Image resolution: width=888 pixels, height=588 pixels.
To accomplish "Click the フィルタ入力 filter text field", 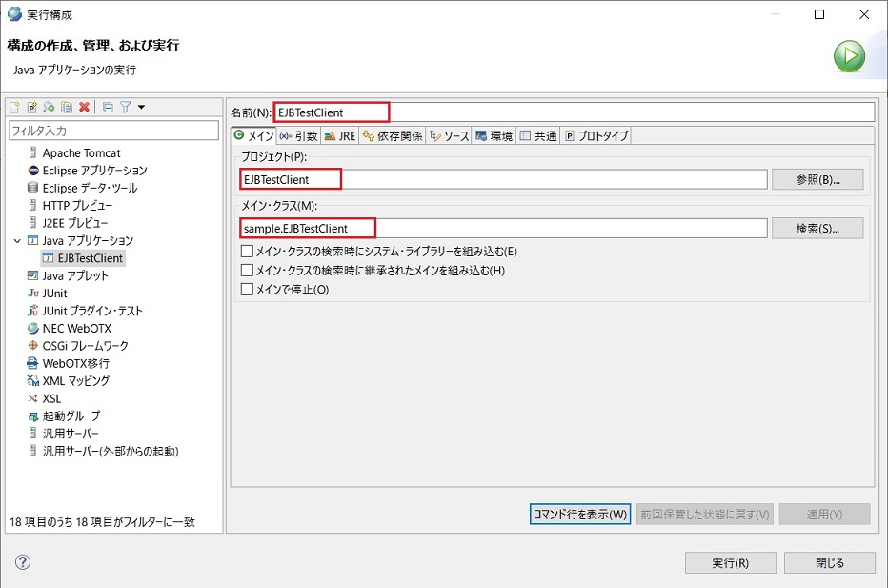I will [113, 130].
